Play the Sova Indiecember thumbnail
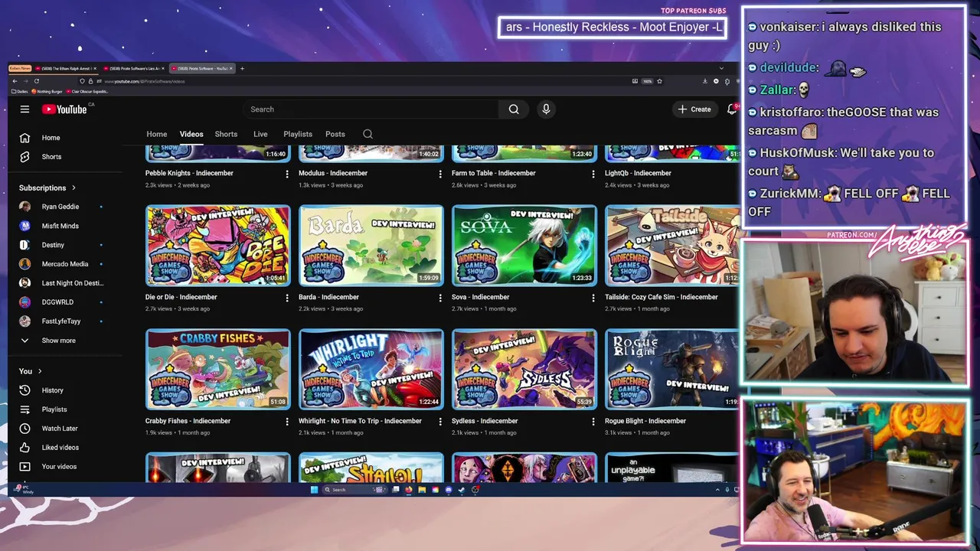 [524, 246]
